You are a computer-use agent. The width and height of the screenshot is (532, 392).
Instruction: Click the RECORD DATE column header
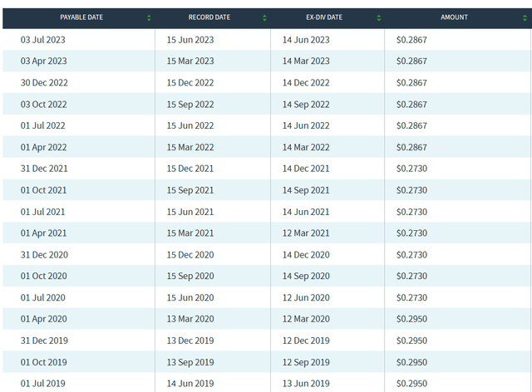click(209, 17)
